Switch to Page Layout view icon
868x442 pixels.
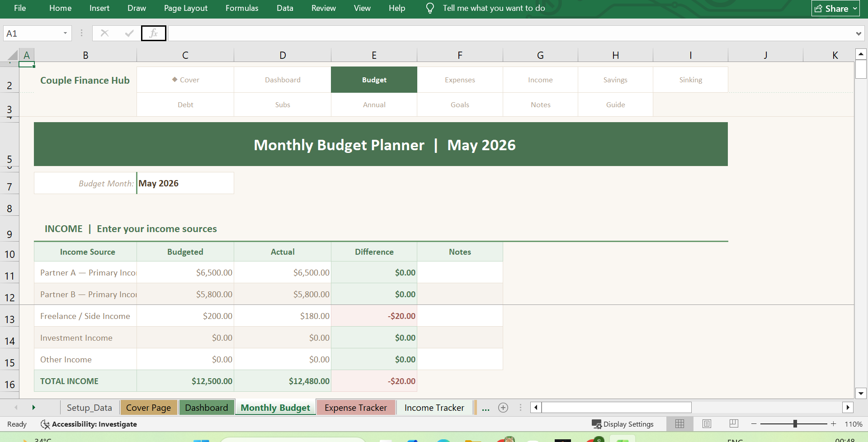coord(707,423)
